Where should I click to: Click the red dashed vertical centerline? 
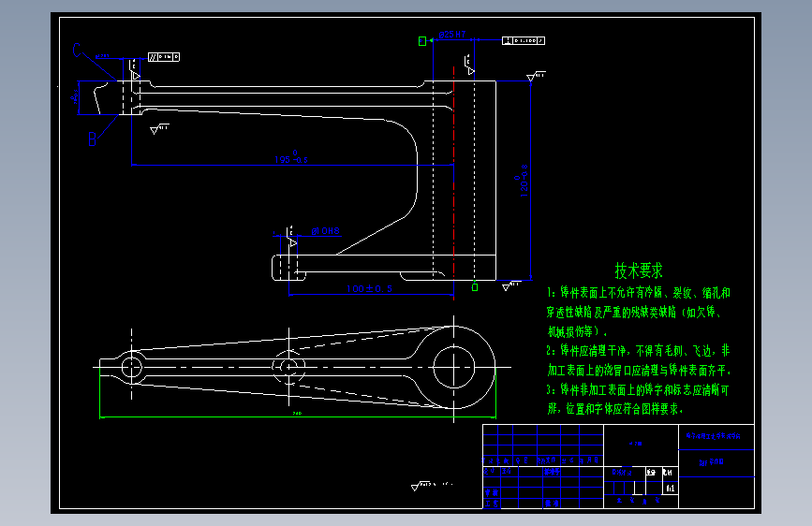[x=453, y=183]
